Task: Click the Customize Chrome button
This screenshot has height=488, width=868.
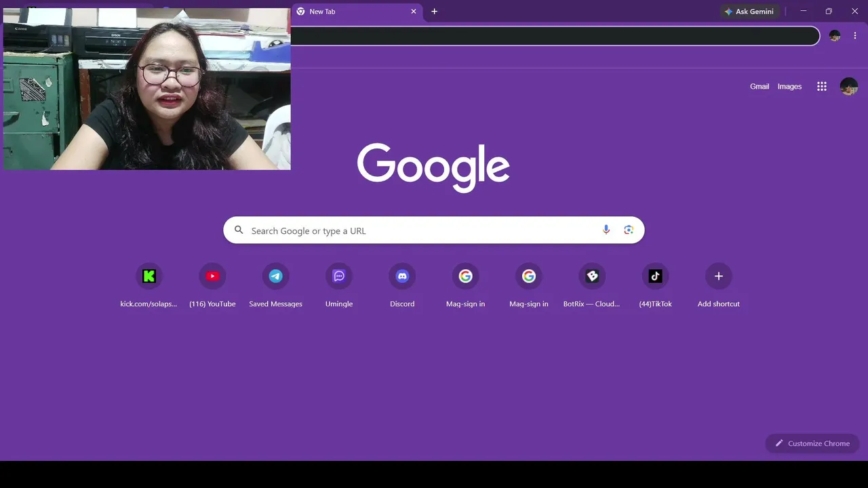Action: click(x=812, y=443)
